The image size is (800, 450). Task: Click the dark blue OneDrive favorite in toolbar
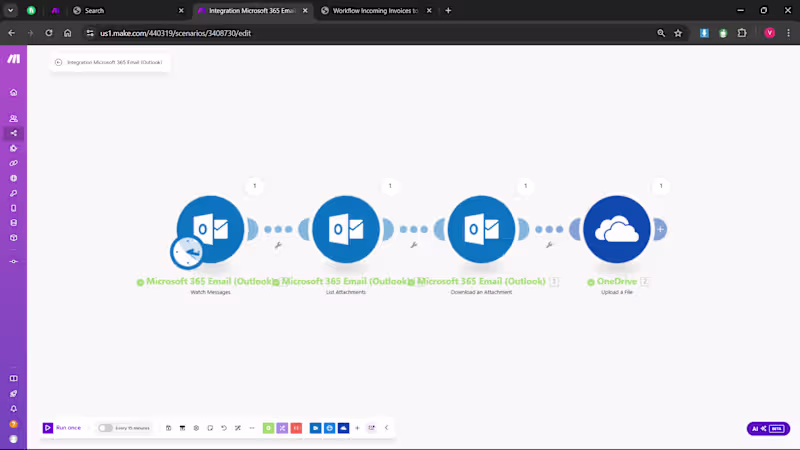click(x=343, y=428)
